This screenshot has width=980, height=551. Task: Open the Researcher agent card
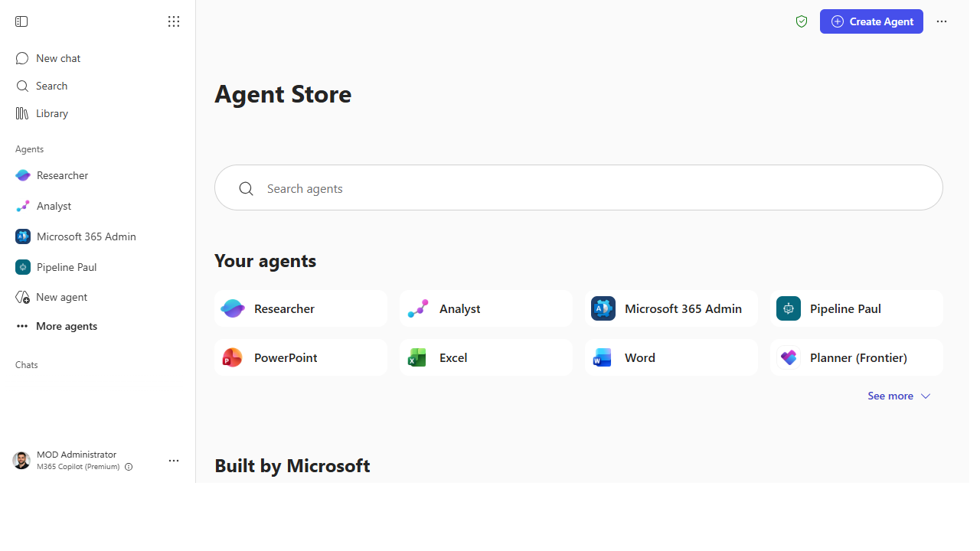[301, 308]
